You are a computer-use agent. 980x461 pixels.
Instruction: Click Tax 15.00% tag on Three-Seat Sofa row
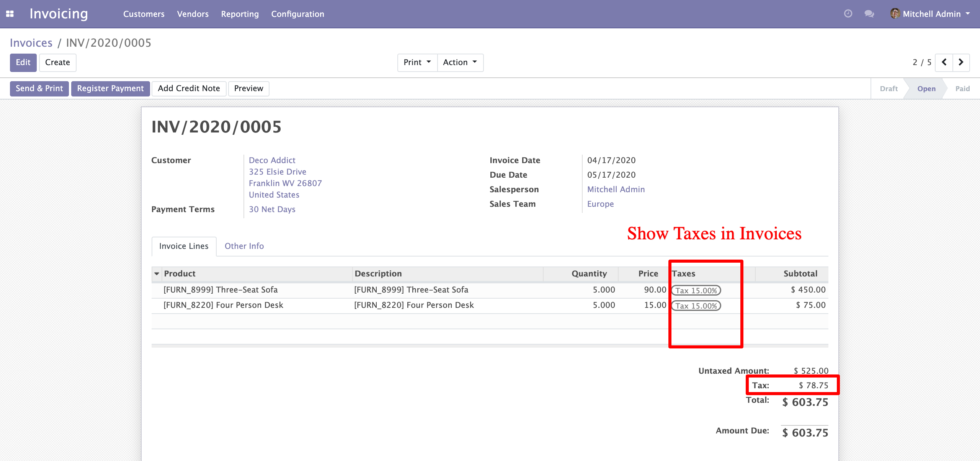tap(696, 291)
